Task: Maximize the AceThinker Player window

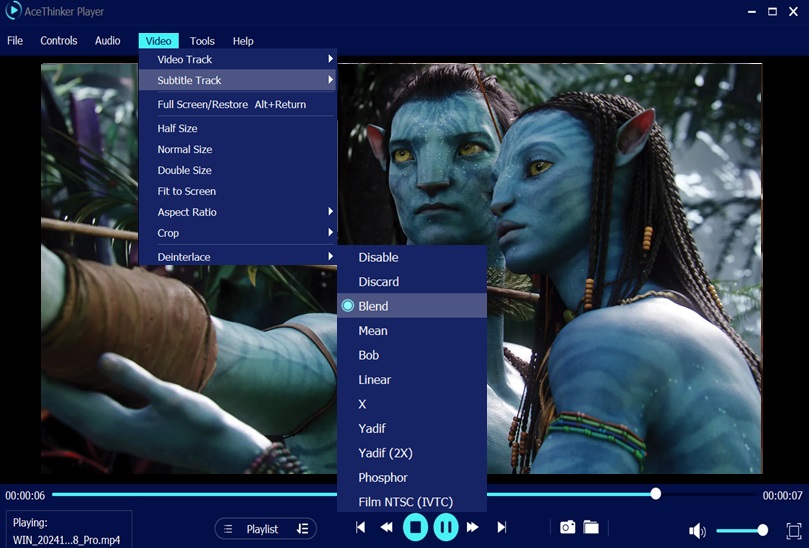Action: pos(772,11)
